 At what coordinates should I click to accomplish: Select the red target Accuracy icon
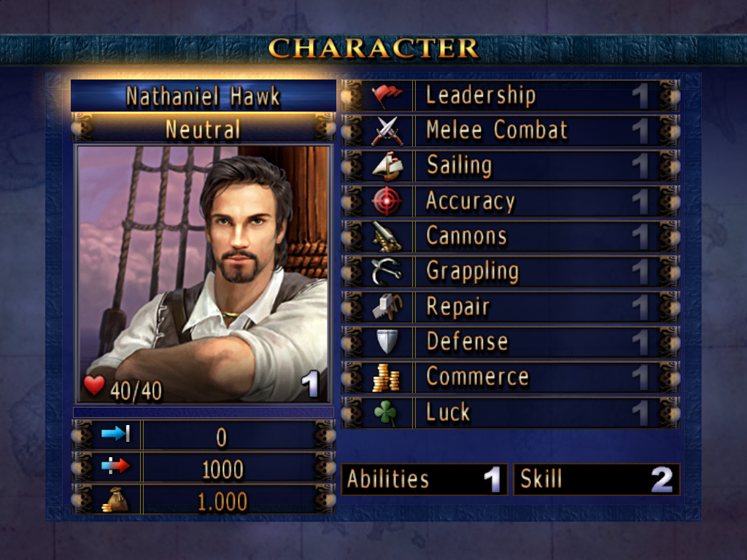[387, 201]
